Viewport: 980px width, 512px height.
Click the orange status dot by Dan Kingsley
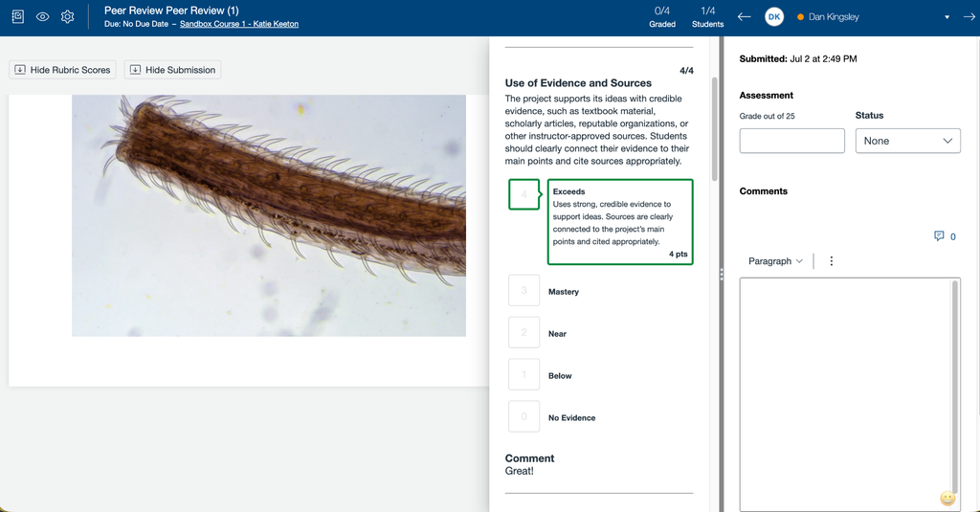[x=800, y=17]
